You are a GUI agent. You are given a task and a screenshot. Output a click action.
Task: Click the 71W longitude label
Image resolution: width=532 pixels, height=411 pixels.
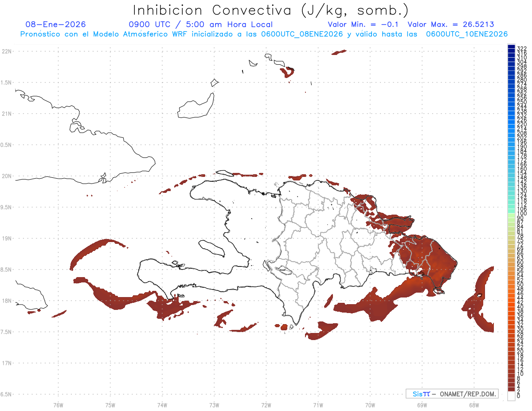pyautogui.click(x=318, y=405)
